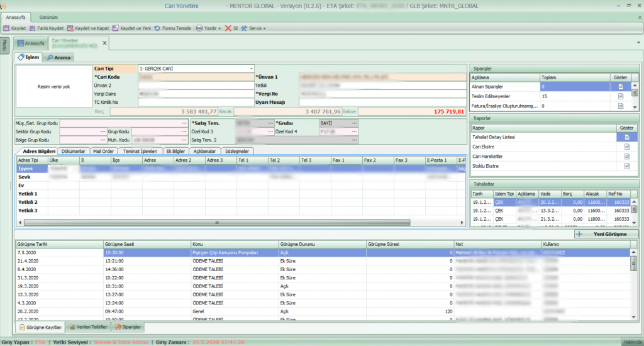The width and height of the screenshot is (644, 346).
Task: Open the Siparişler bottom tab
Action: coord(128,327)
